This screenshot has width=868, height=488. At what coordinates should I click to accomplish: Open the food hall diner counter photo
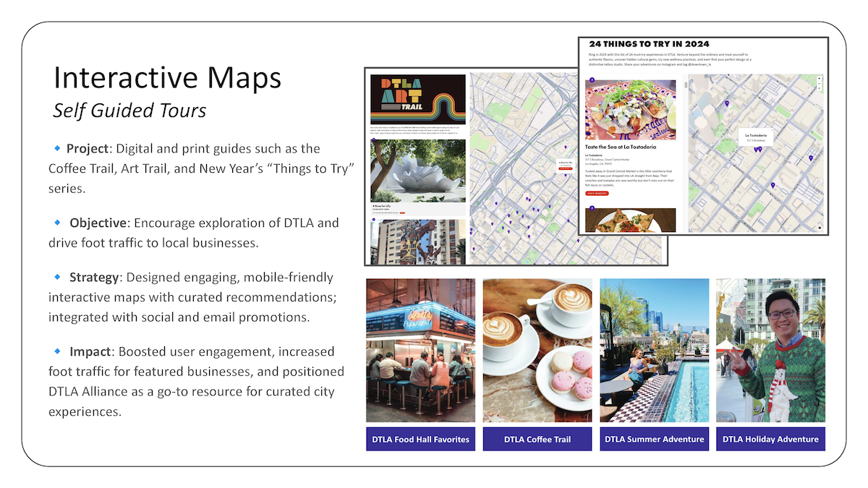(x=420, y=351)
